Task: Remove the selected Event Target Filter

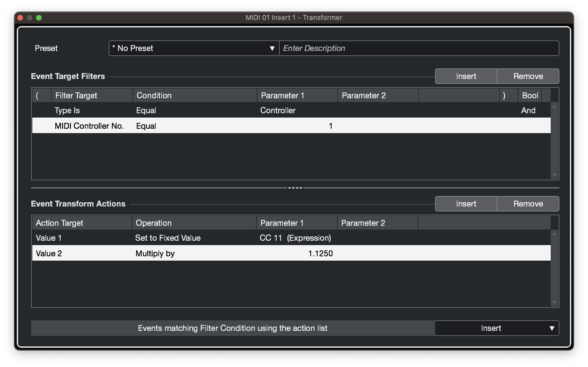Action: 528,77
